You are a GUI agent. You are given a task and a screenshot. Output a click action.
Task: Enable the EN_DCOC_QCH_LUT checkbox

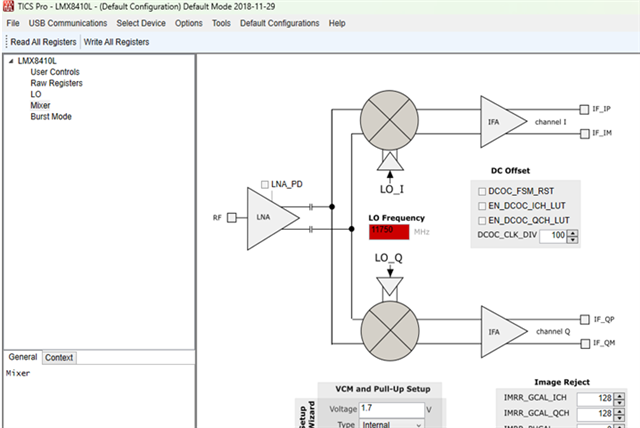coord(482,221)
